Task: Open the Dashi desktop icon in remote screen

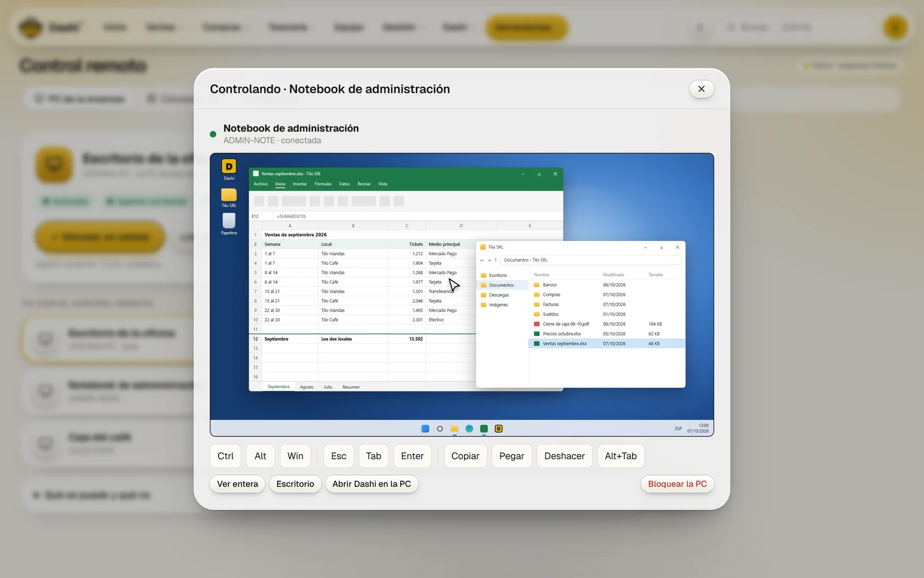Action: tap(229, 170)
